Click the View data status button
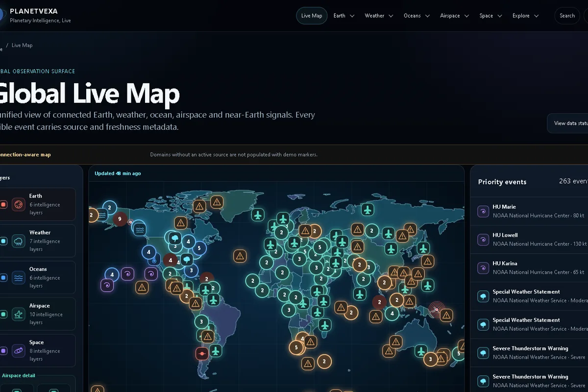588x392 pixels. [x=568, y=123]
